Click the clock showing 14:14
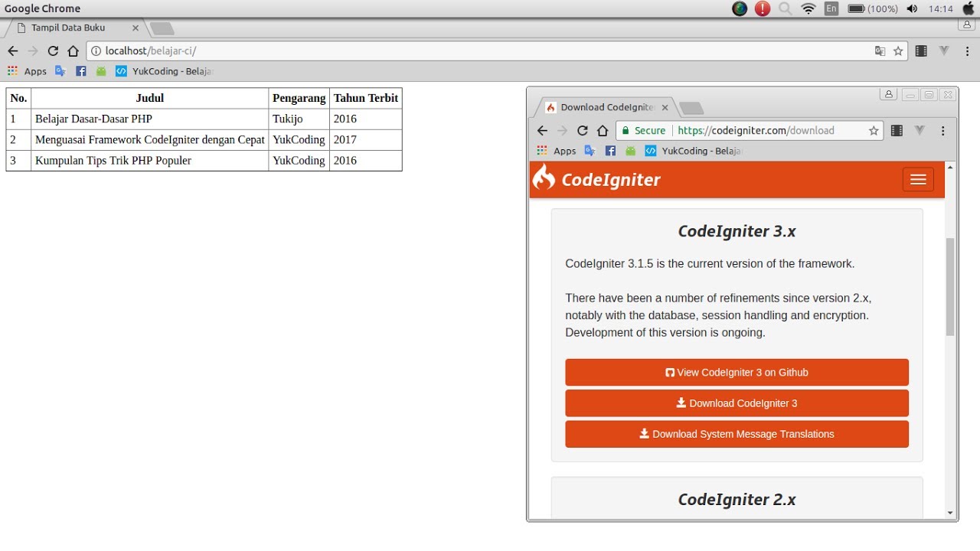 click(x=940, y=8)
